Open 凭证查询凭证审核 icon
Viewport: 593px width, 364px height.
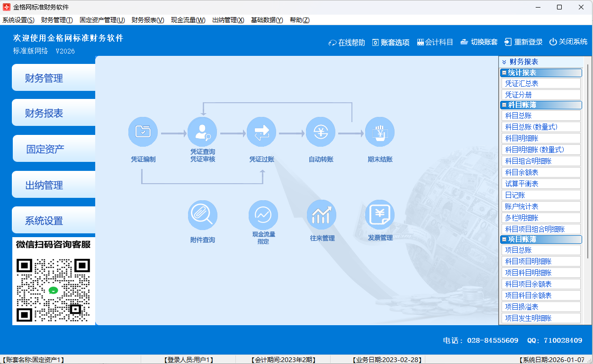[202, 132]
